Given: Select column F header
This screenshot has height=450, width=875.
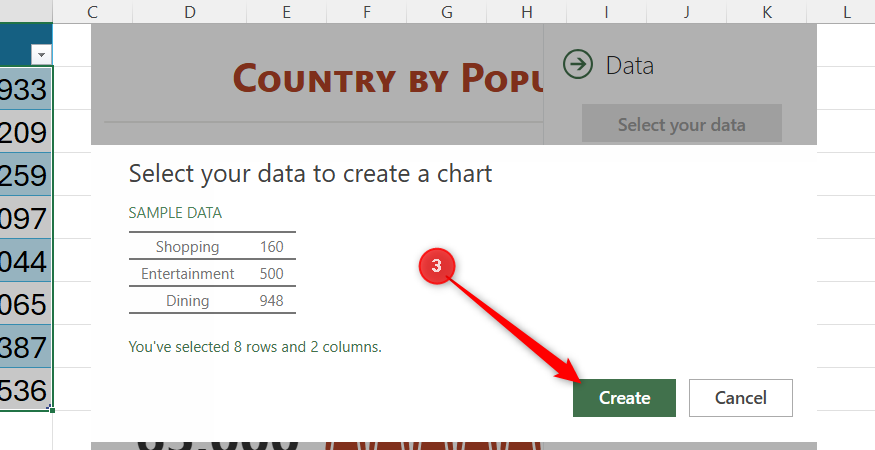Looking at the screenshot, I should click(367, 11).
